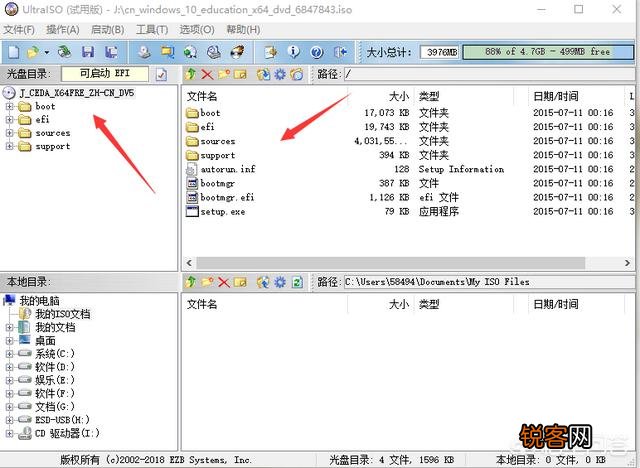
Task: Click the add-to-image globe icon in local toolbar
Action: click(x=263, y=282)
